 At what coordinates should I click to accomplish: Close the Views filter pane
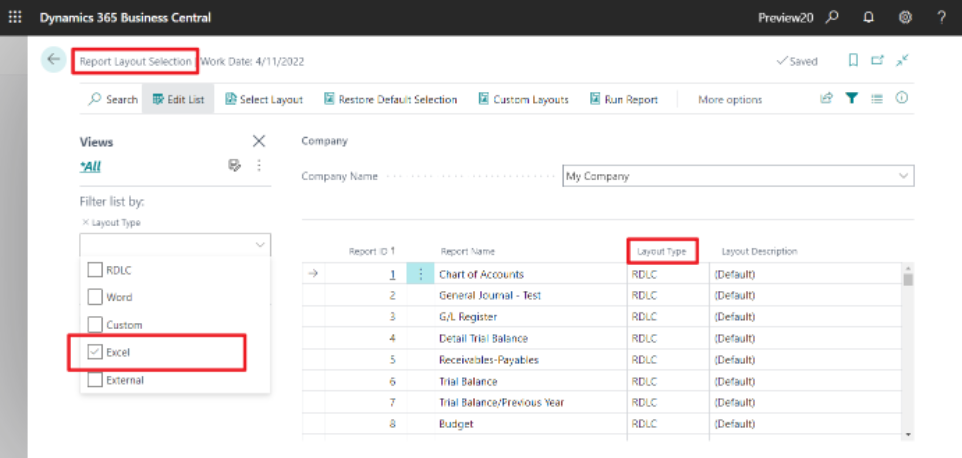[259, 141]
